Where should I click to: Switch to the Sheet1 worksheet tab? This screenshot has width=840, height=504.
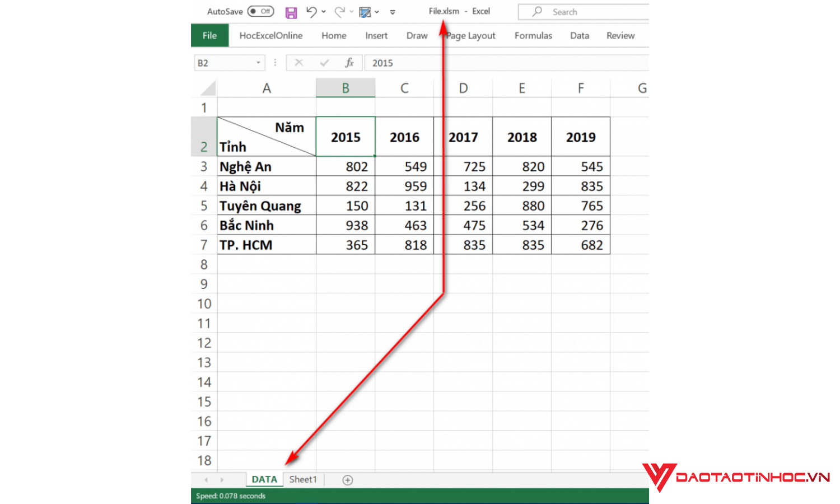(303, 479)
